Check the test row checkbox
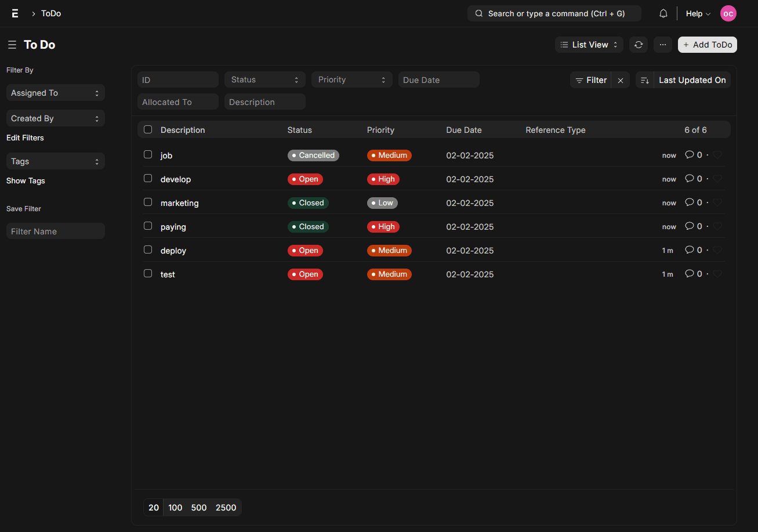This screenshot has width=758, height=532. point(148,273)
